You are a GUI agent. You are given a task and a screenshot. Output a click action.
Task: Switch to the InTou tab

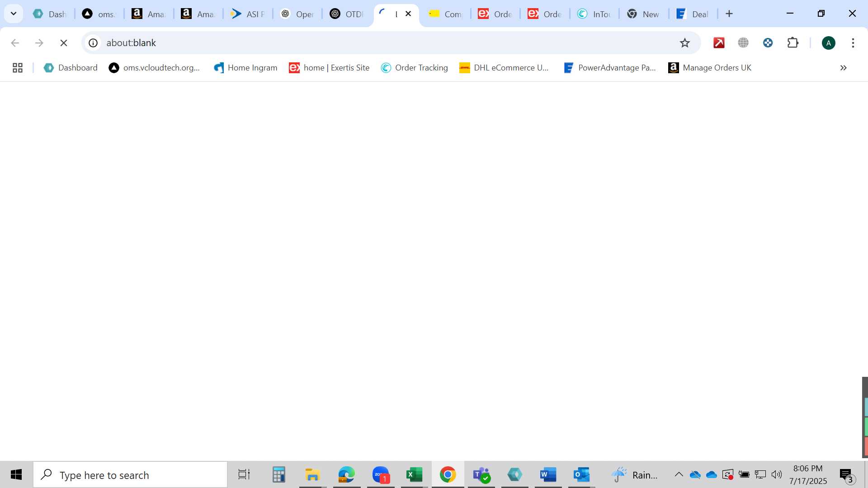594,14
